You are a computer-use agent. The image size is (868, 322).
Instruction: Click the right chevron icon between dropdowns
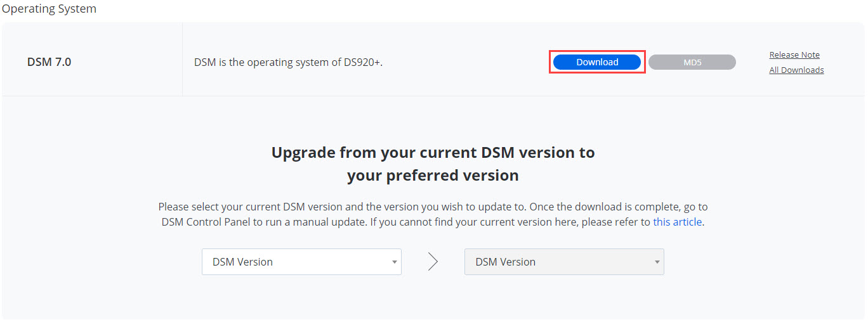pos(433,262)
